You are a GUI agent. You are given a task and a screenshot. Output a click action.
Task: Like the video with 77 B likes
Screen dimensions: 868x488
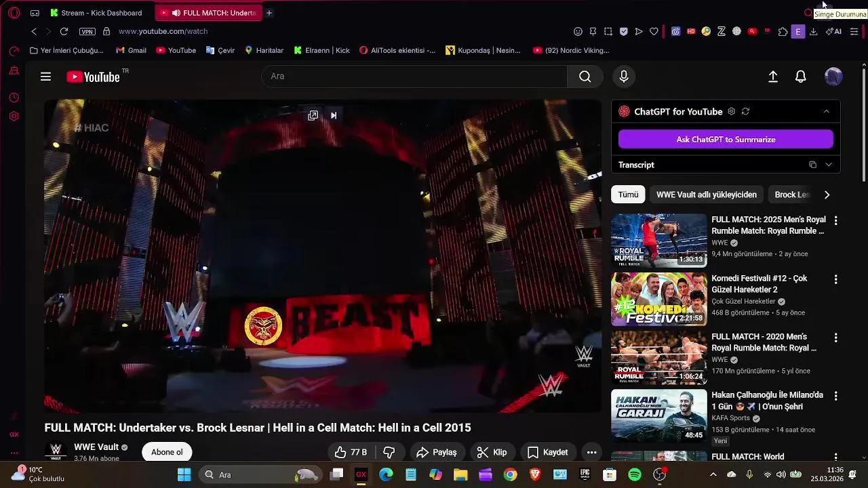pos(351,452)
